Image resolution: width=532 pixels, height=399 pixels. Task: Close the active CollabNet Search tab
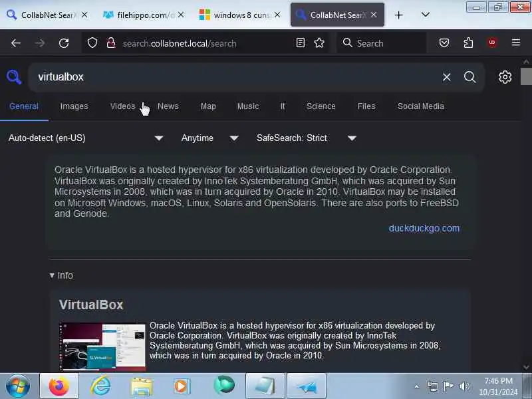374,15
